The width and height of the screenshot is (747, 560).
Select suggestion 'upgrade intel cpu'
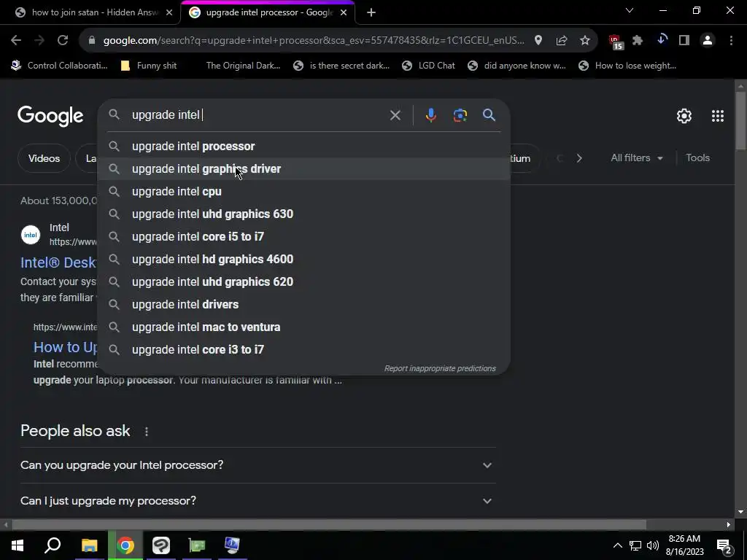[x=304, y=192]
